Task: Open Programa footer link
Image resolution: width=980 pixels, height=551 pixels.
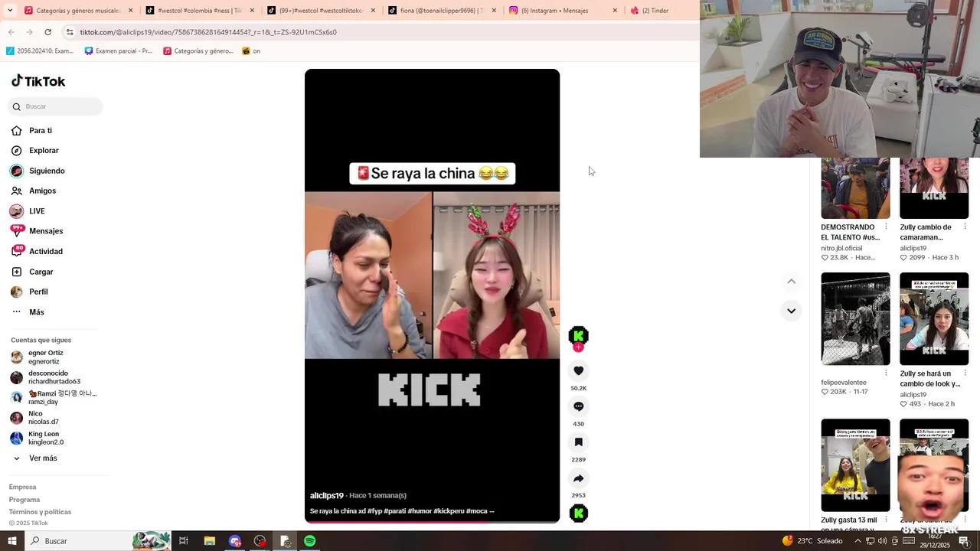Action: [24, 500]
